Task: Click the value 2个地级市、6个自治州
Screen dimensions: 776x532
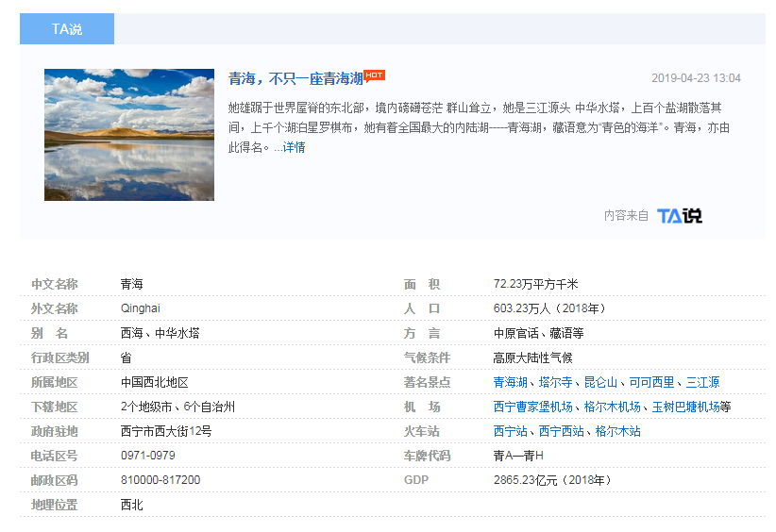Action: [177, 407]
